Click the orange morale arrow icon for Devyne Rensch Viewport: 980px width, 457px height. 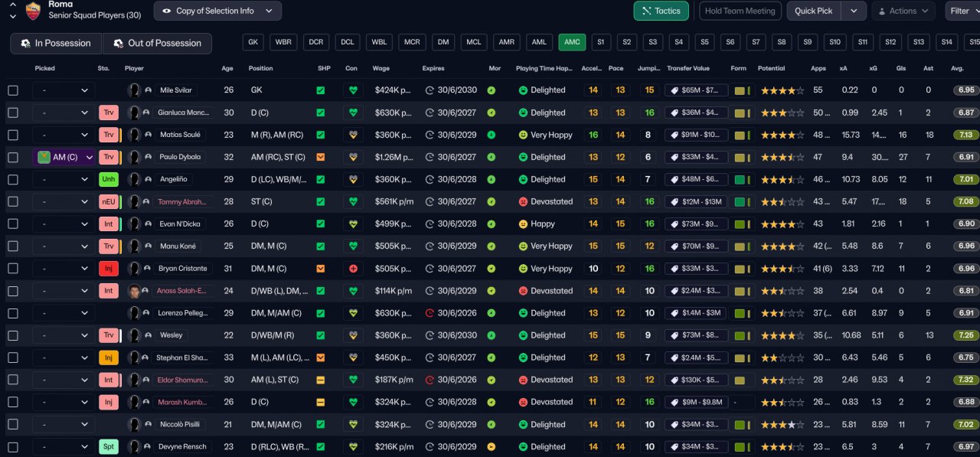[492, 446]
